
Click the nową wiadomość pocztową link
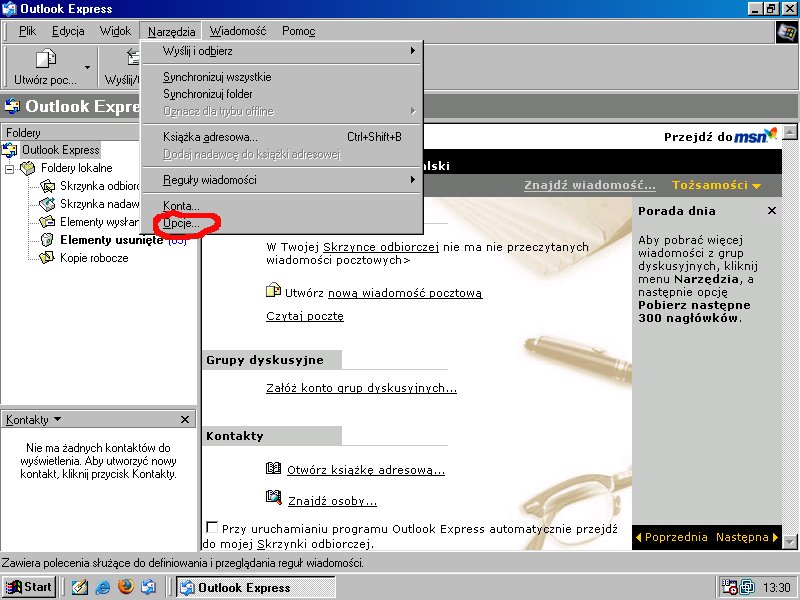tap(405, 293)
